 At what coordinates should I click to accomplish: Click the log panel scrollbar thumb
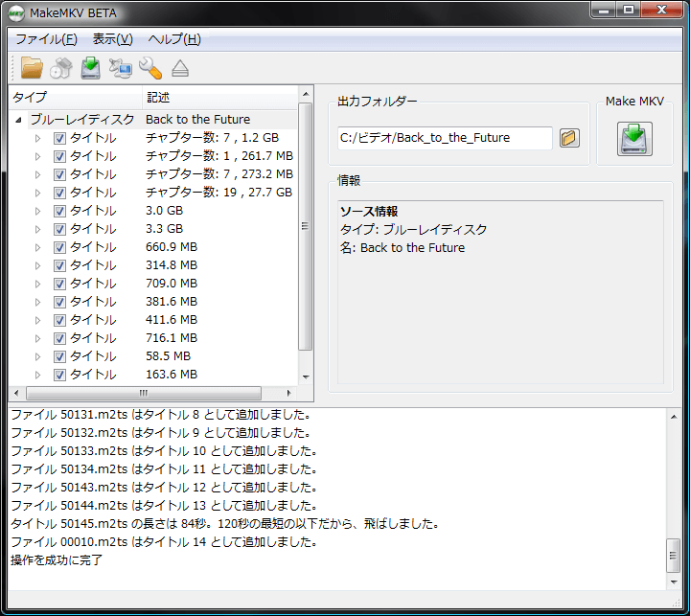pyautogui.click(x=674, y=556)
